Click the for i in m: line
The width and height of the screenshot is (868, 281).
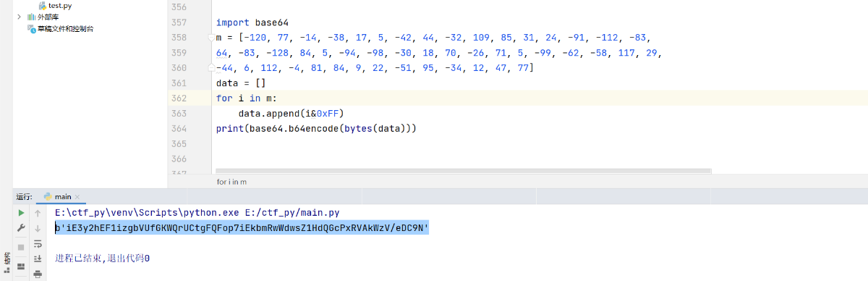click(246, 98)
